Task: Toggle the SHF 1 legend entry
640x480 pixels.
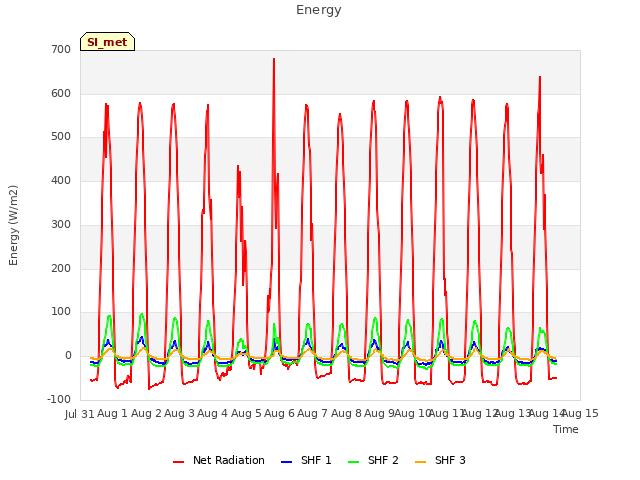Action: pyautogui.click(x=307, y=460)
